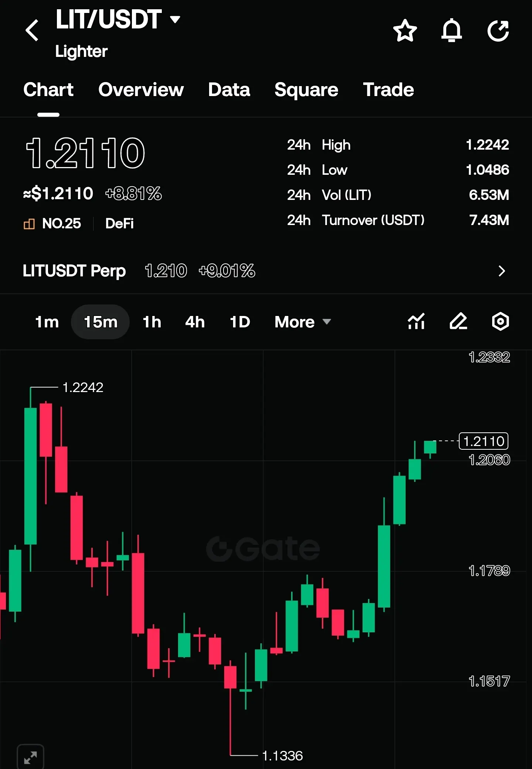Tap the 24h Turnover value 7.43M
This screenshot has width=532, height=769.
click(x=489, y=220)
